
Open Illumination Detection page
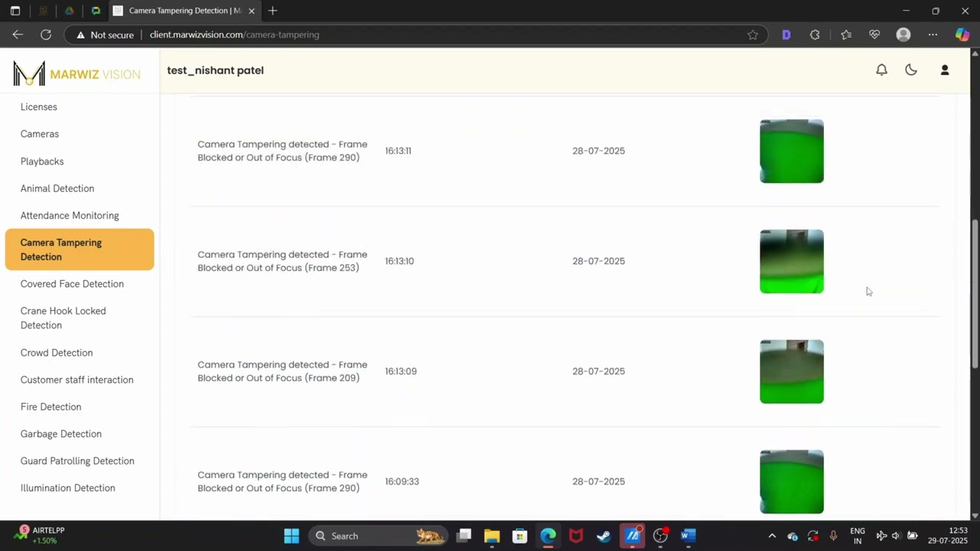pos(67,488)
